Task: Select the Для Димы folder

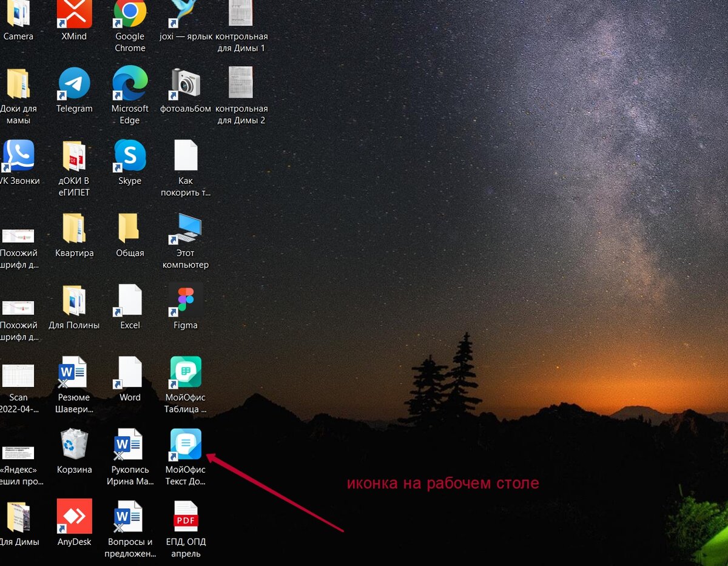Action: pos(18,517)
